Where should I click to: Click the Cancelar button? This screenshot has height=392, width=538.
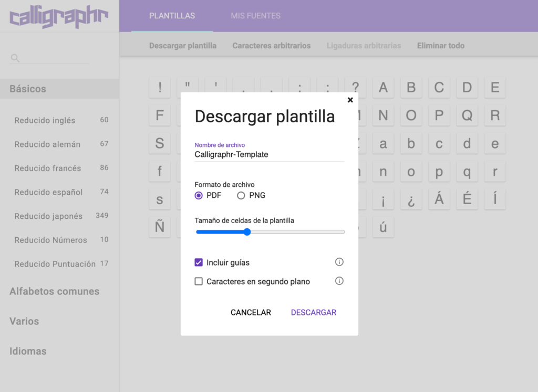coord(251,312)
